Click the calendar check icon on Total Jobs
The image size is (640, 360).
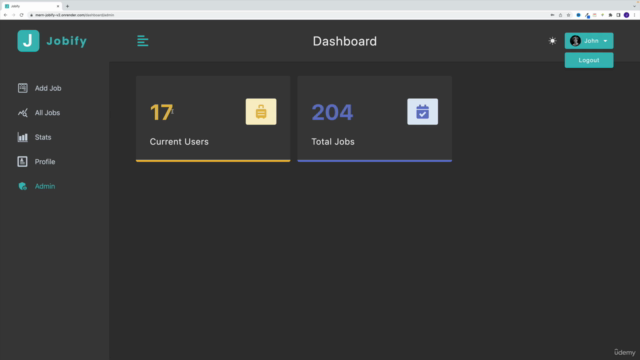pos(422,111)
